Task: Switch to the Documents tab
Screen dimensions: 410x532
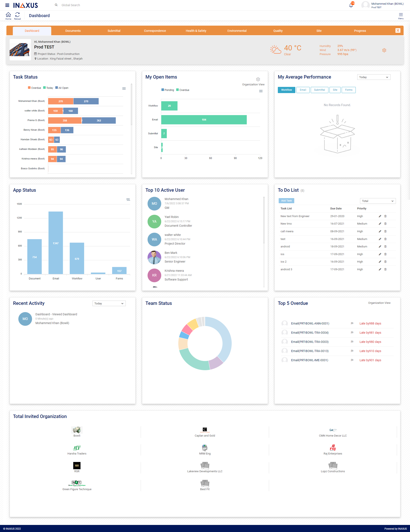Action: pyautogui.click(x=73, y=31)
